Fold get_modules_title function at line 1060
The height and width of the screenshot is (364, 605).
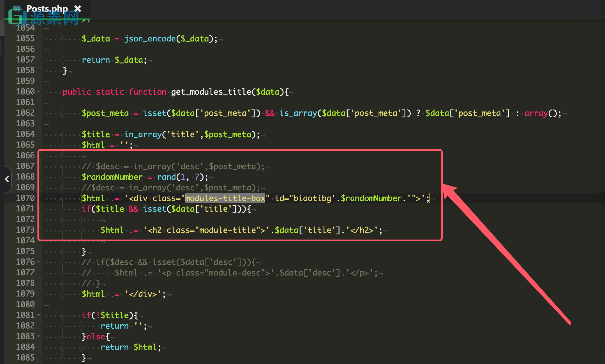click(x=39, y=92)
